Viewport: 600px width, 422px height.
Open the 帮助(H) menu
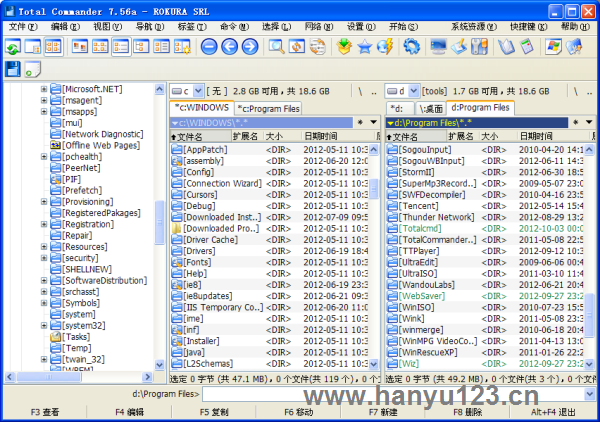[x=575, y=27]
